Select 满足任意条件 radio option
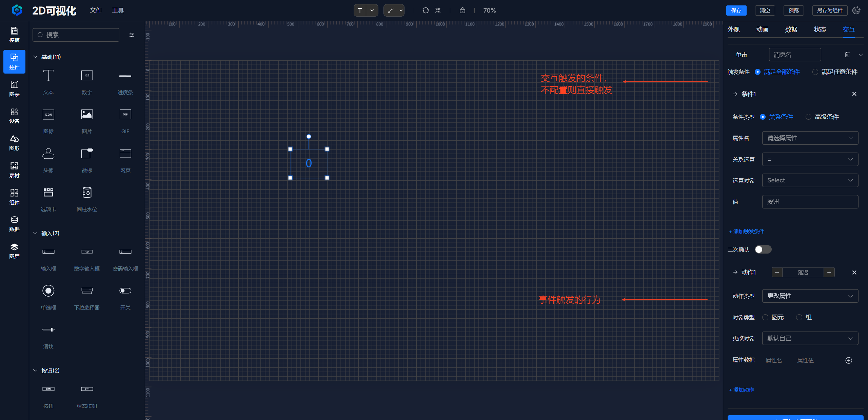Viewport: 868px width, 420px height. (x=815, y=72)
